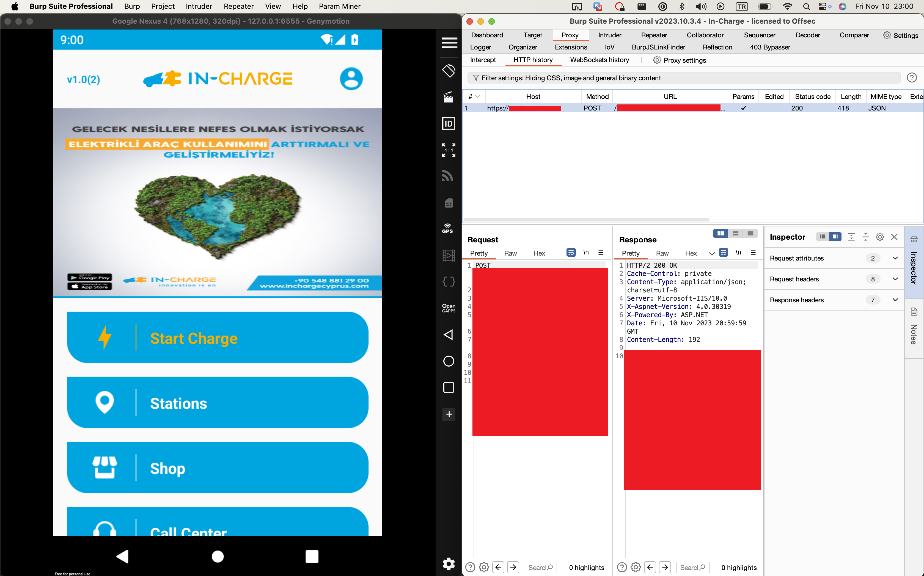Toggle non-printable \n chars in Request pane

586,253
